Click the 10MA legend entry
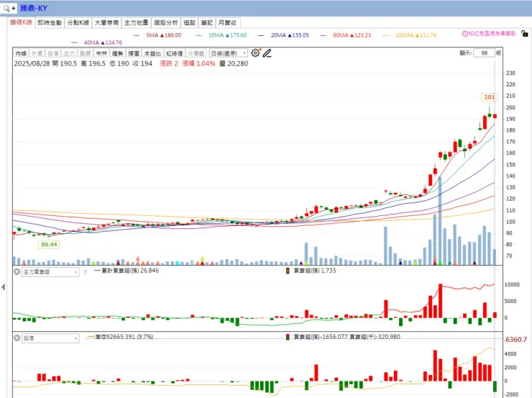Image resolution: width=532 pixels, height=398 pixels. point(221,35)
